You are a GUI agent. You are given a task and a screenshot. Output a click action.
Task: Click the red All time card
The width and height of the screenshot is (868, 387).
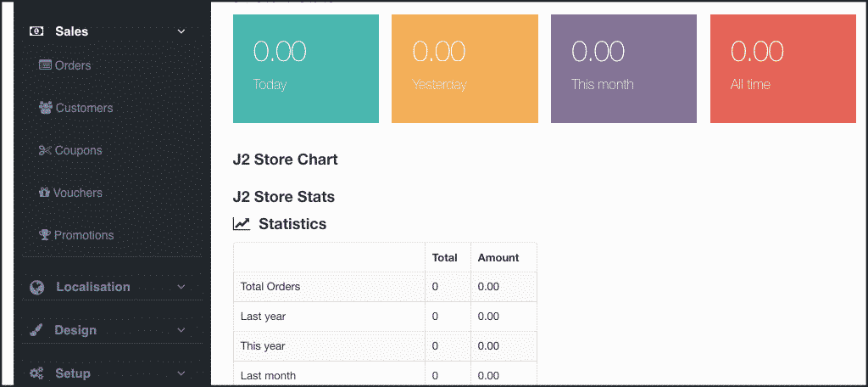[x=783, y=69]
